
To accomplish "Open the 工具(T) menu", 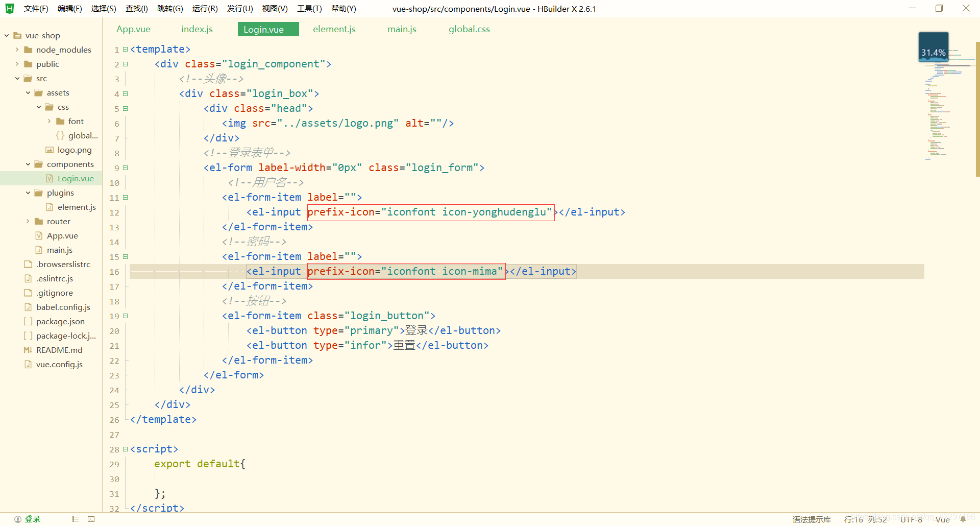I will tap(309, 9).
